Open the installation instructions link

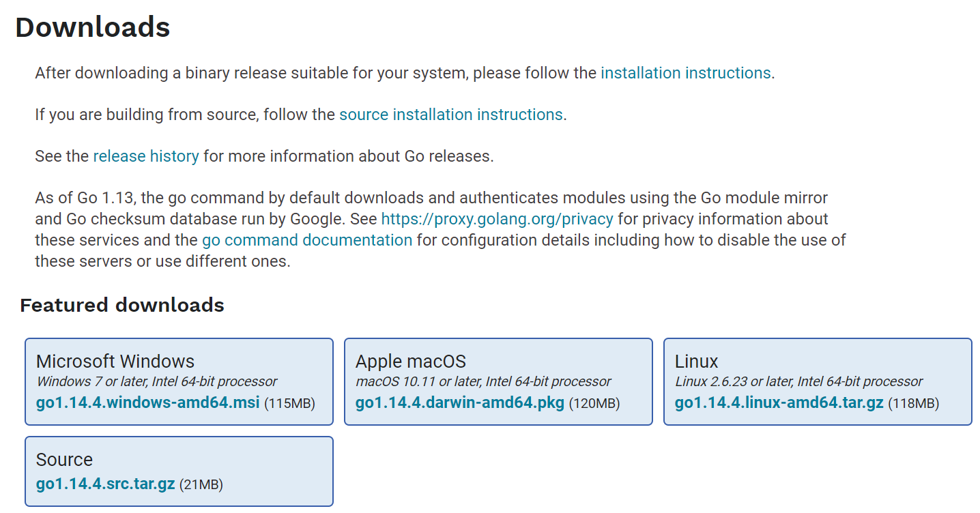click(x=685, y=73)
